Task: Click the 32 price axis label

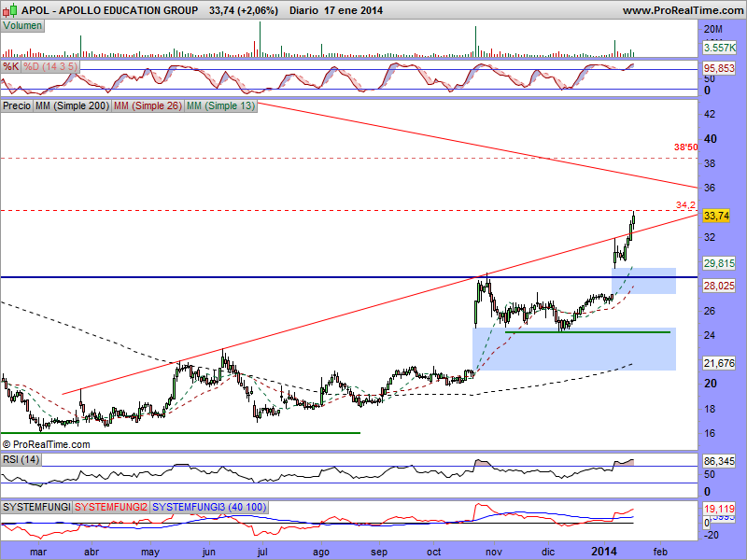Action: coord(710,237)
